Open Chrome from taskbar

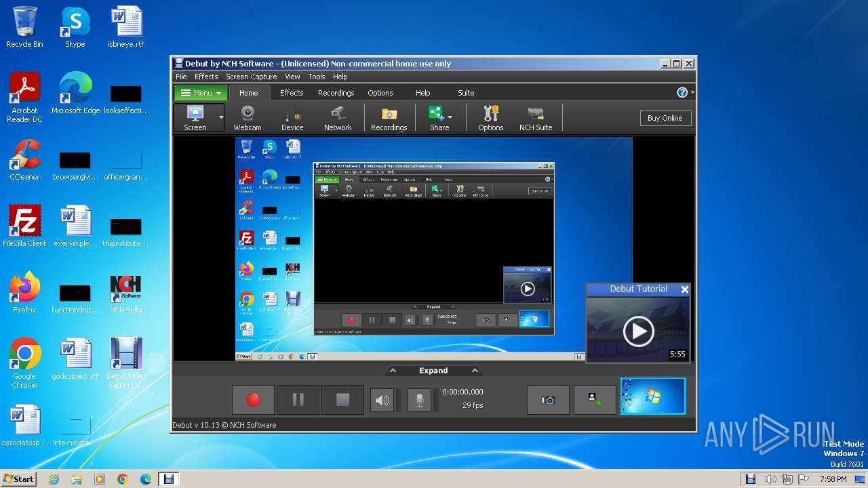(122, 479)
